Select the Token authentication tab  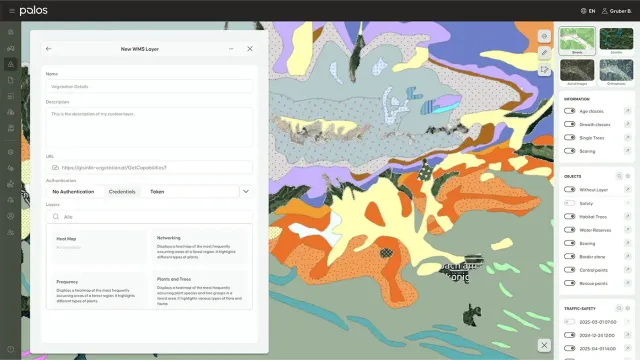[x=157, y=192]
